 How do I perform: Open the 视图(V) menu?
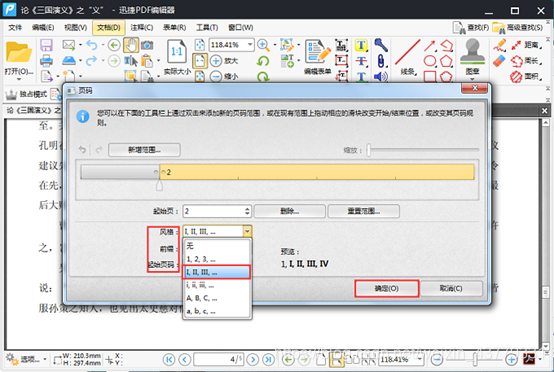(x=75, y=28)
